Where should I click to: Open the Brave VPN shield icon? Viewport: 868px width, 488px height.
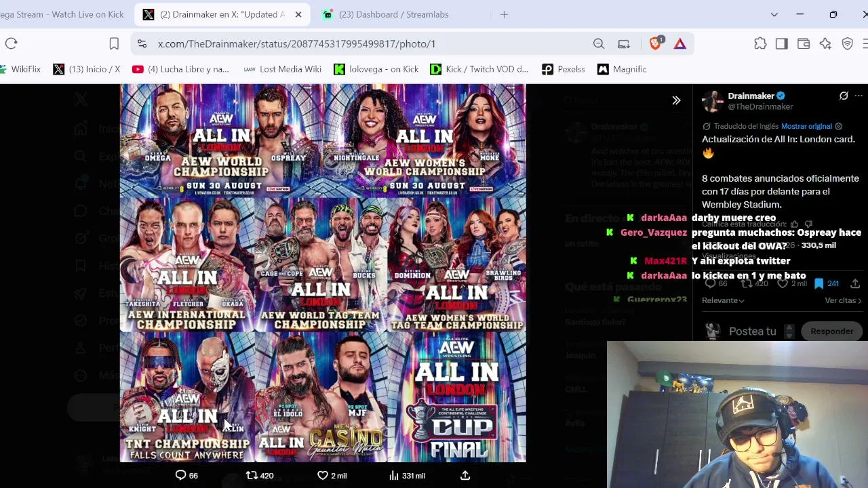pyautogui.click(x=847, y=43)
